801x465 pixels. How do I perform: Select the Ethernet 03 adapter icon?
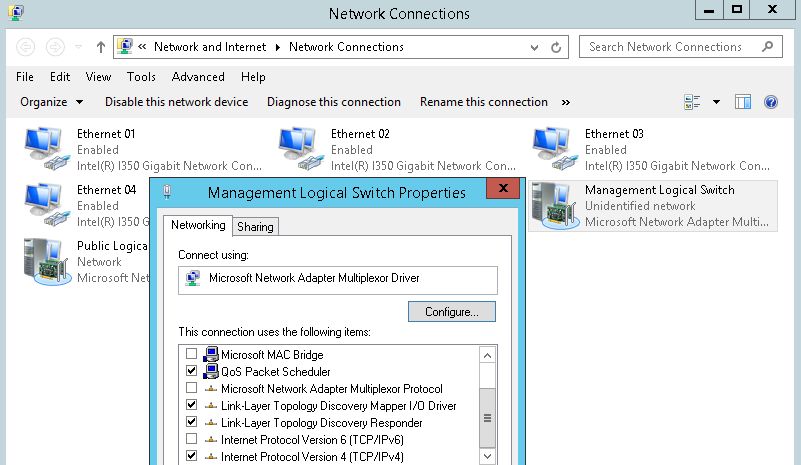coord(555,149)
